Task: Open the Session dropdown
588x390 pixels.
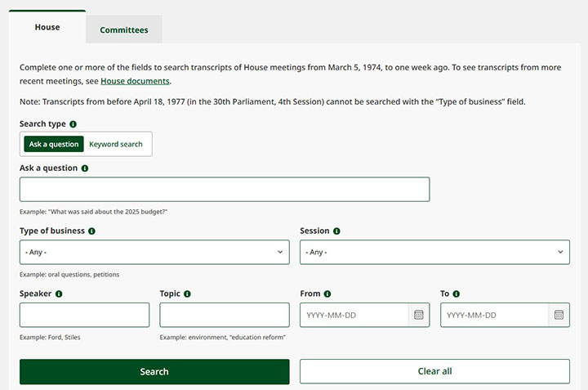Action: point(434,253)
